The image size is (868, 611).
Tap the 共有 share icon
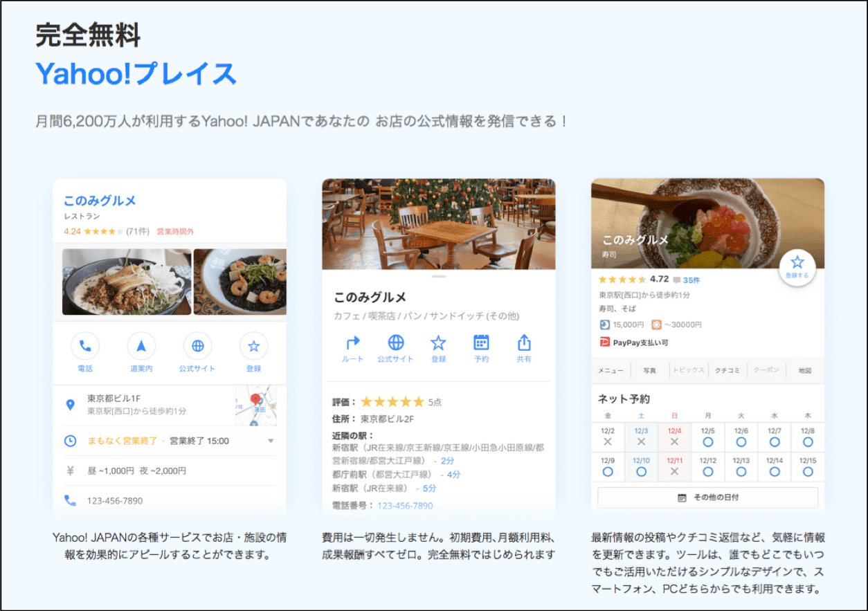[524, 343]
